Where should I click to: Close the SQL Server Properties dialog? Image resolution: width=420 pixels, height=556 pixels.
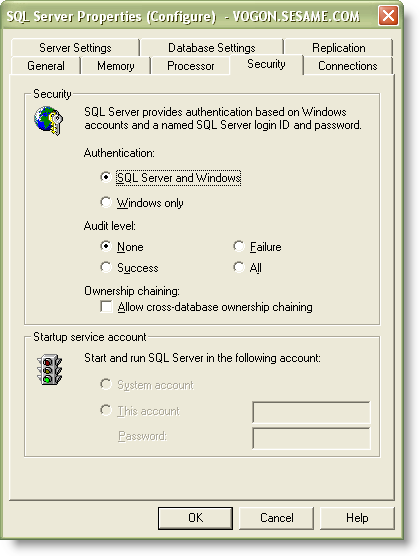pyautogui.click(x=388, y=16)
